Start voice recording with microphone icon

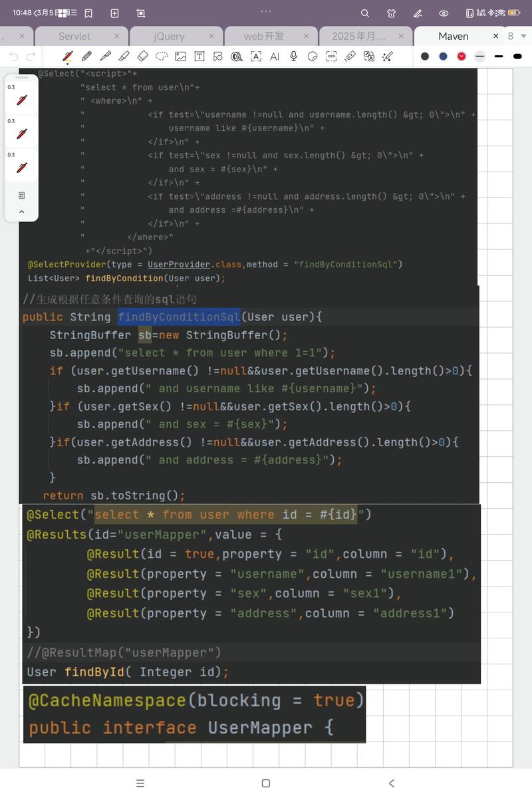pyautogui.click(x=293, y=57)
